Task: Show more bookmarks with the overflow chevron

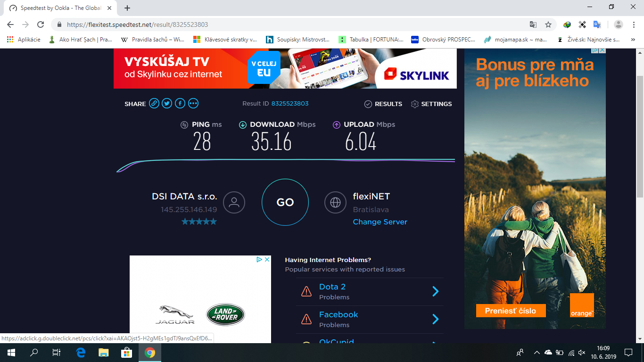Action: (x=633, y=40)
